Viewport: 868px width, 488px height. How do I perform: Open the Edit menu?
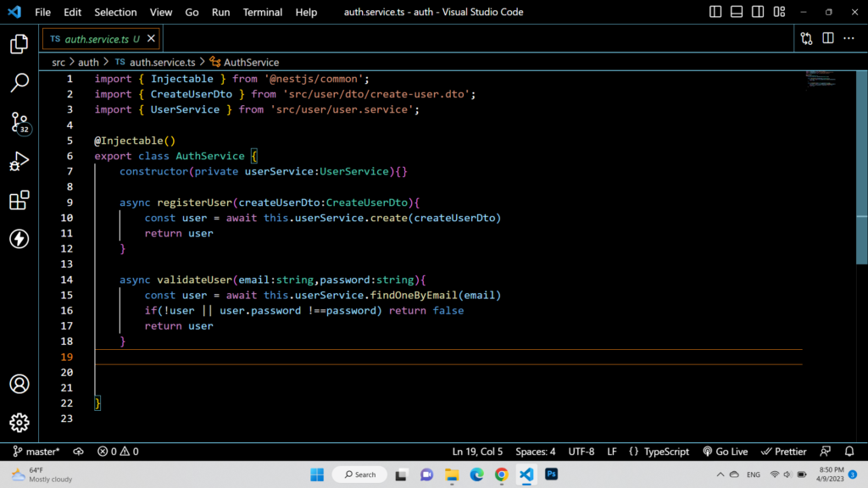point(73,12)
